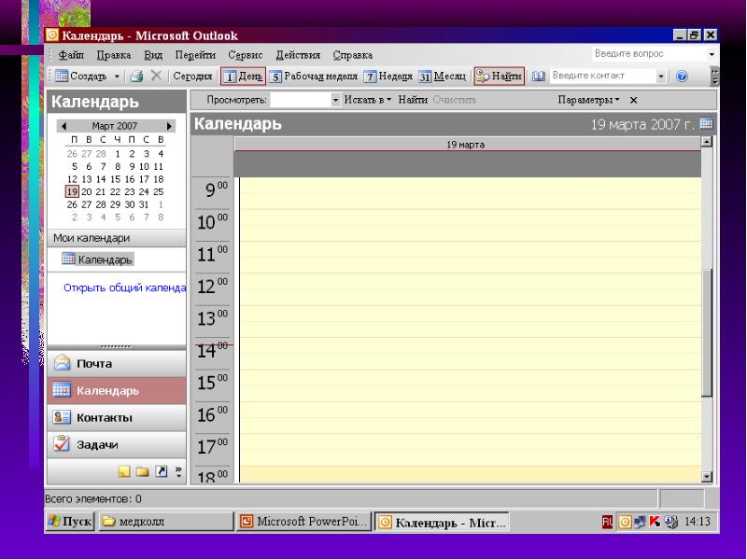Click the yellow Notes icon
Image resolution: width=747 pixels, height=560 pixels.
pyautogui.click(x=124, y=472)
